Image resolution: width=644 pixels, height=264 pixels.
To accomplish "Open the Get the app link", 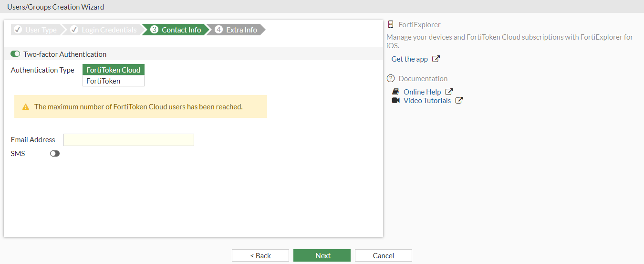I will [410, 59].
